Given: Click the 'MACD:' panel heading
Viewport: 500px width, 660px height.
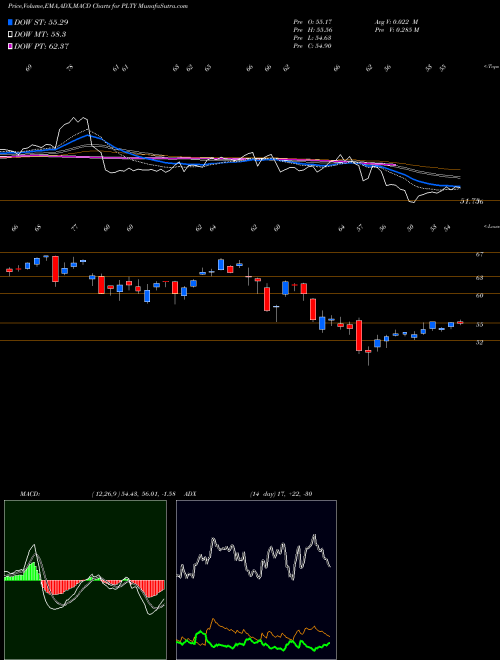Looking at the screenshot, I should (x=29, y=493).
